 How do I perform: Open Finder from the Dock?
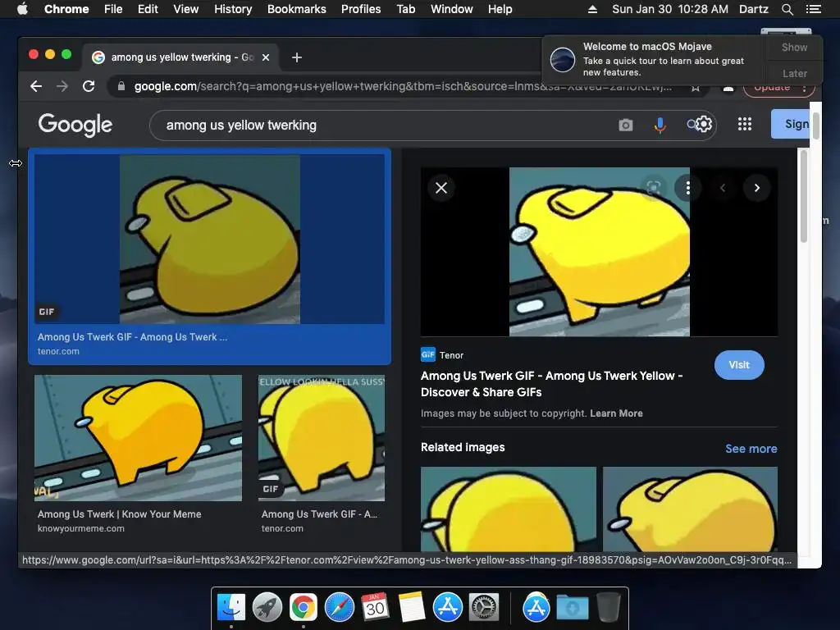pos(231,608)
